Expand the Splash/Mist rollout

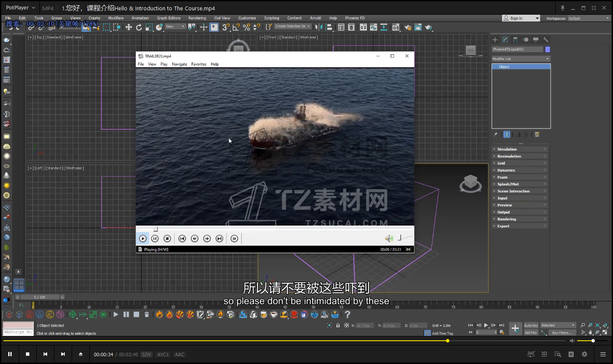508,184
